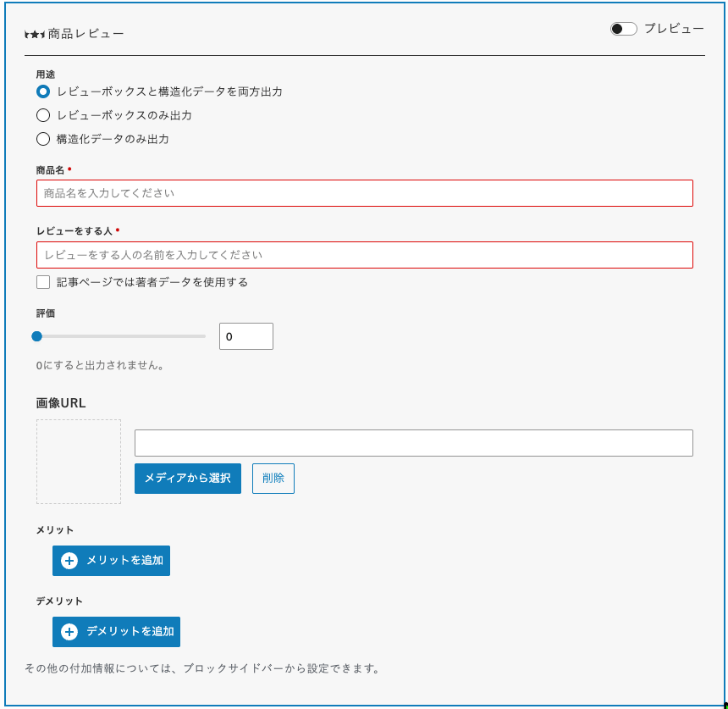
Task: Click the 評価 rating slider handle
Action: (36, 336)
